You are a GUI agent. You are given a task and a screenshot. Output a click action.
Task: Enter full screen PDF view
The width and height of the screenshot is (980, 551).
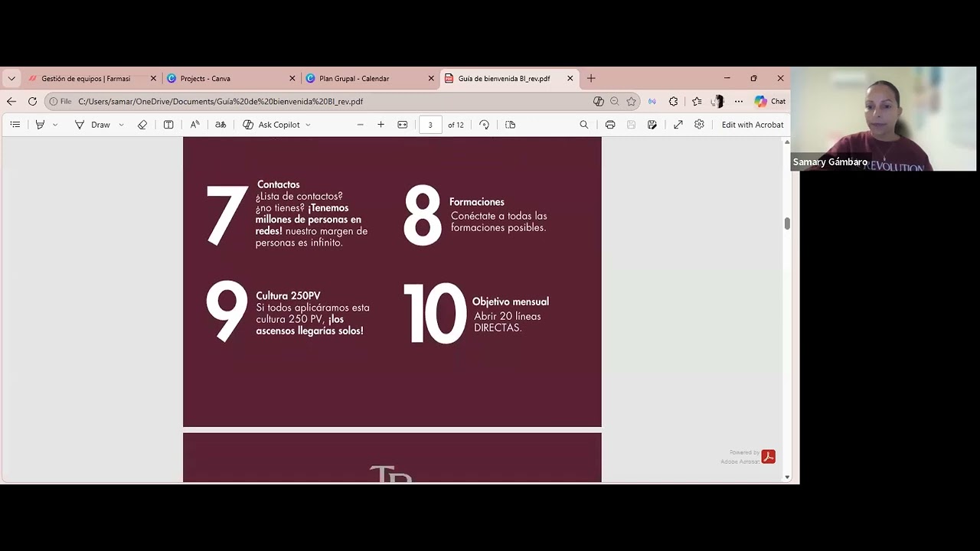point(678,125)
